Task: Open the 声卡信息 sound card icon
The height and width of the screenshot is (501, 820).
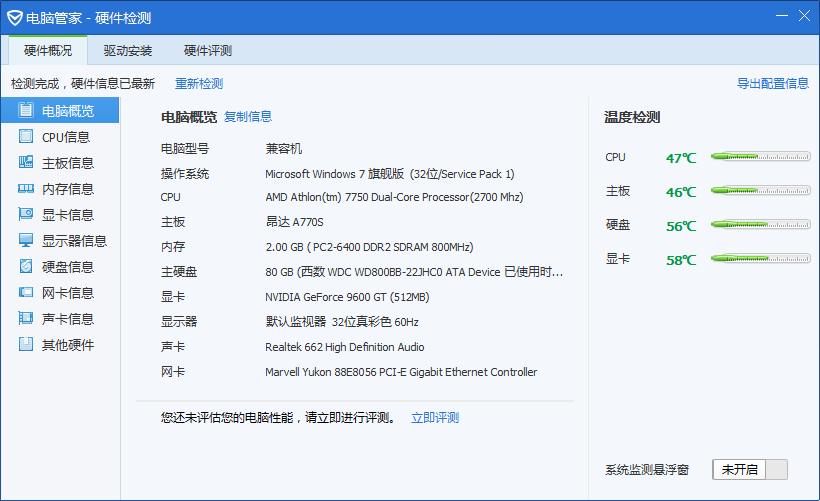Action: tap(26, 318)
